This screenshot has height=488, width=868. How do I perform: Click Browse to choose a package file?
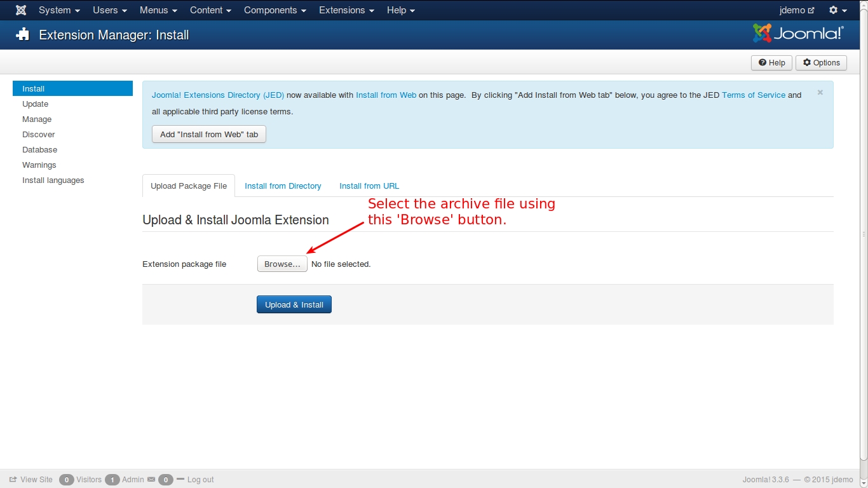tap(282, 264)
